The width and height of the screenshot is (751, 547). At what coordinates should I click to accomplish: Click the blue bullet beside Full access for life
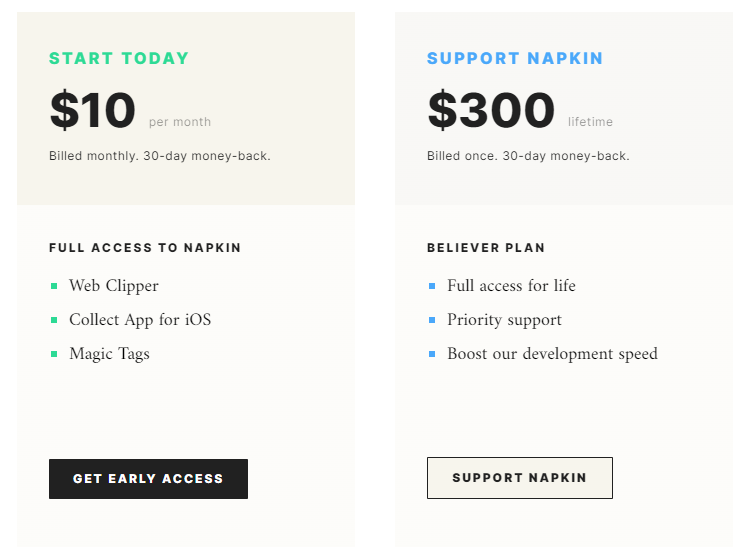(432, 286)
